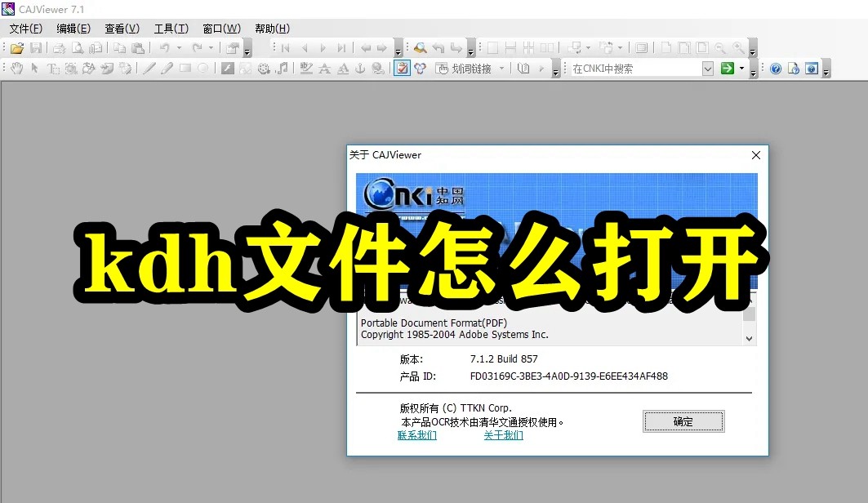
Task: Open the 编辑(E) menu
Action: pyautogui.click(x=73, y=29)
